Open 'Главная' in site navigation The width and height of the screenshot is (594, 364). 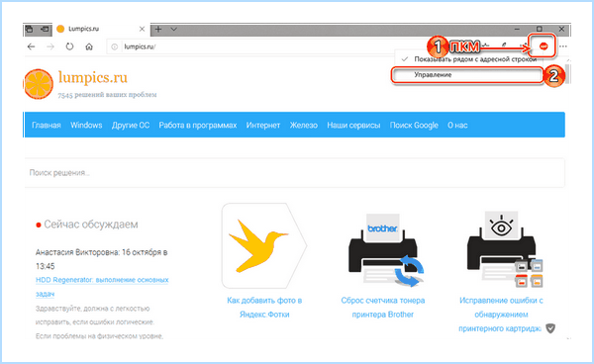click(47, 126)
